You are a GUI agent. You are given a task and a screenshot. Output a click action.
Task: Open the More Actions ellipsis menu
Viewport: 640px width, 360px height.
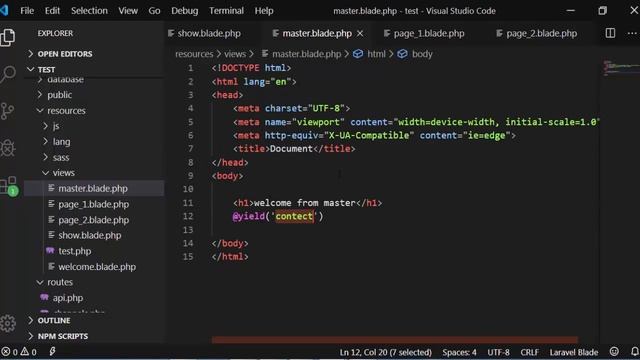click(x=632, y=33)
